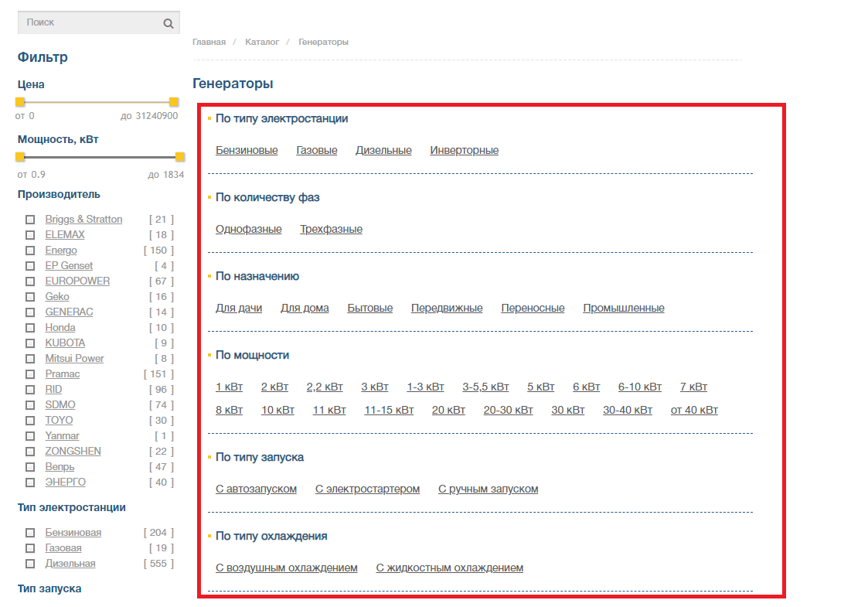The height and width of the screenshot is (607, 868).
Task: Click the left Мощность slider handle
Action: (x=20, y=157)
